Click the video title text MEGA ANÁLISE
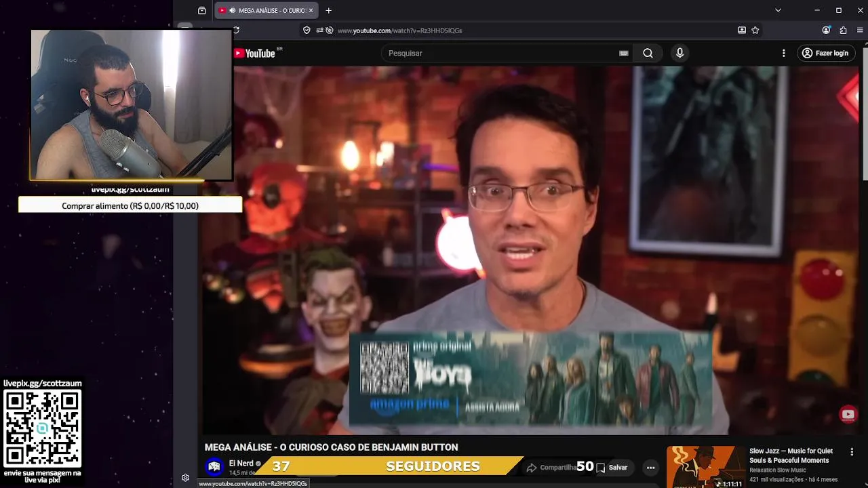868x488 pixels. 332,447
